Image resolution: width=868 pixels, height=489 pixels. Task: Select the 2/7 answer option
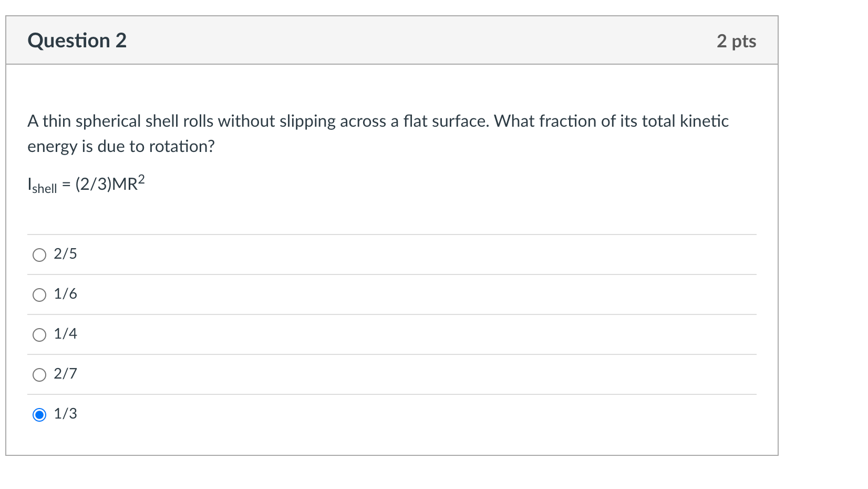pyautogui.click(x=39, y=374)
